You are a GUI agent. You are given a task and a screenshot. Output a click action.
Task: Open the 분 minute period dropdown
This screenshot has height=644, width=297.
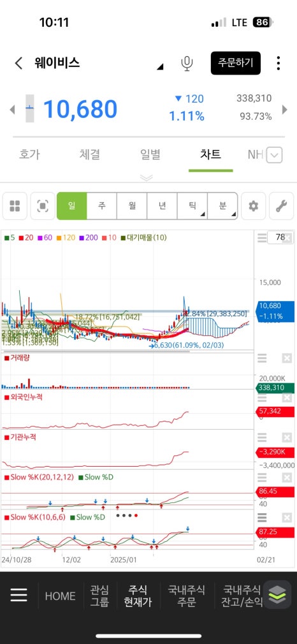pos(222,206)
